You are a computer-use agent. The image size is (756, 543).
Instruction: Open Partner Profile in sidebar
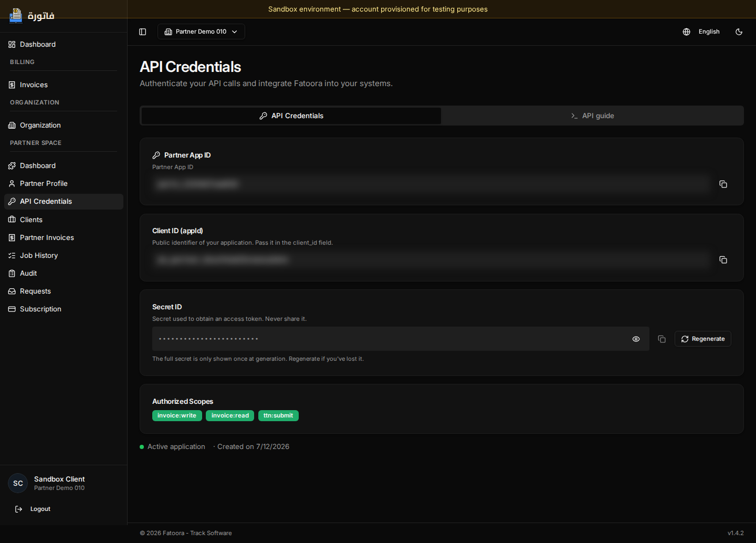pos(64,183)
